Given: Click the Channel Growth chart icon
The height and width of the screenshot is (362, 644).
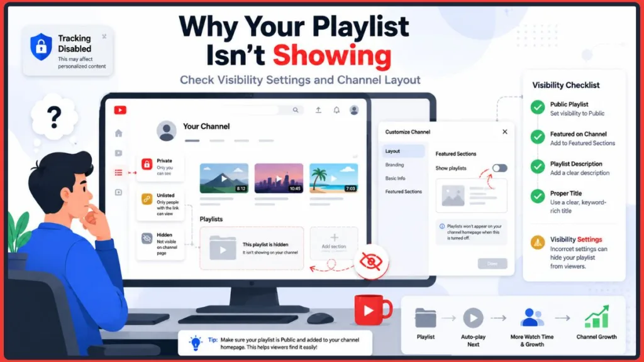Looking at the screenshot, I should click(596, 317).
